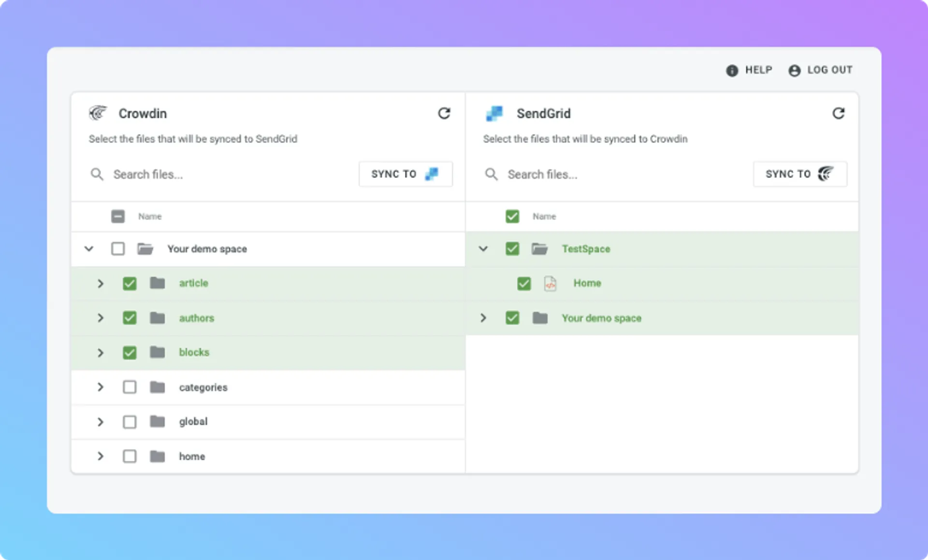This screenshot has height=560, width=928.
Task: Select the blocks folder name
Action: pos(194,352)
